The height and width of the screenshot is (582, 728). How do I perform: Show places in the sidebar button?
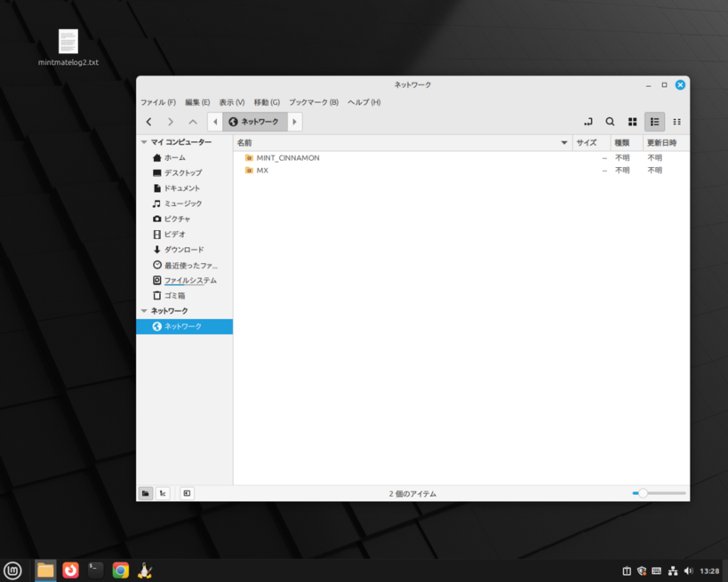[145, 493]
